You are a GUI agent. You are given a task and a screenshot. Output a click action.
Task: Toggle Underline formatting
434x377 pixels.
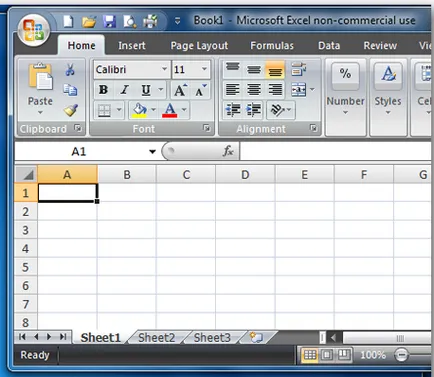(x=146, y=90)
